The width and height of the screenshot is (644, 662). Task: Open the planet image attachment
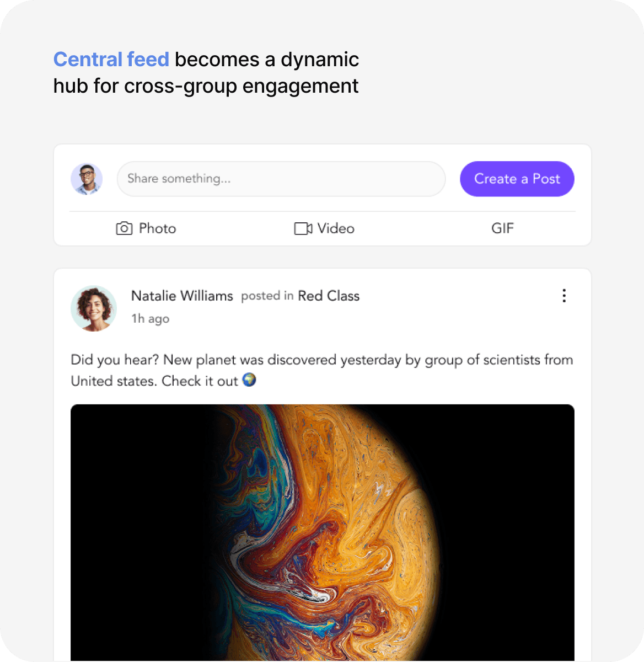[x=322, y=530]
